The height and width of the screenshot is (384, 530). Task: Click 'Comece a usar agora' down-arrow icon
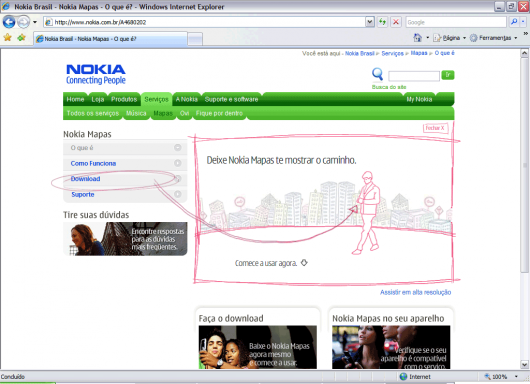tap(304, 263)
